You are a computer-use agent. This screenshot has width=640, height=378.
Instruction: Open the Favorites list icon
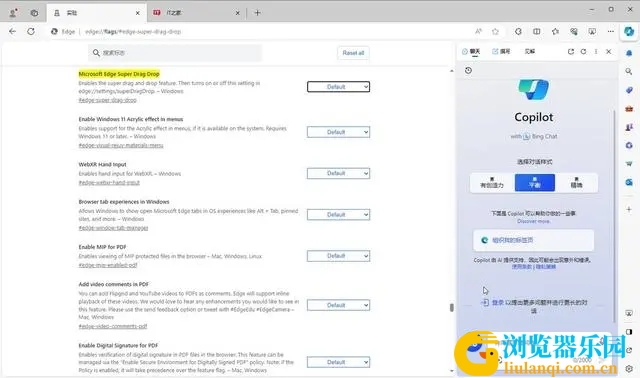555,31
